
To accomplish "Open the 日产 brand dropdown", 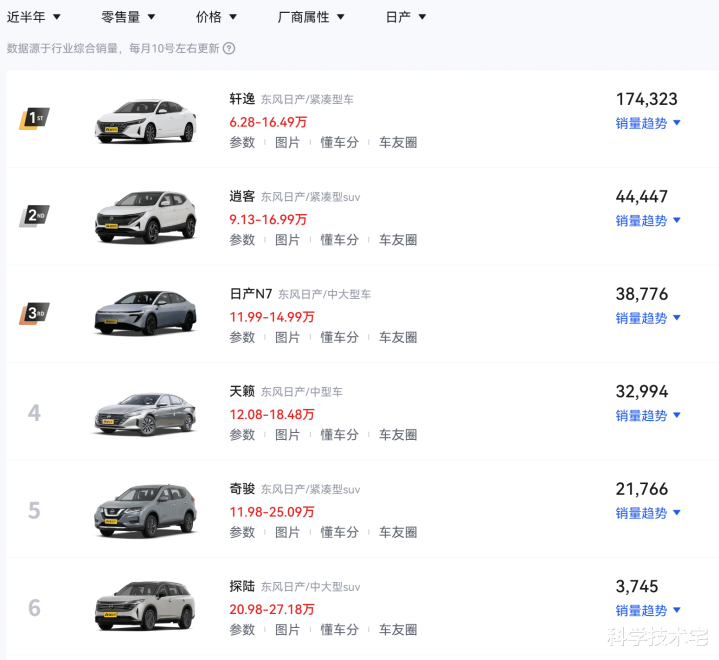I will point(405,17).
